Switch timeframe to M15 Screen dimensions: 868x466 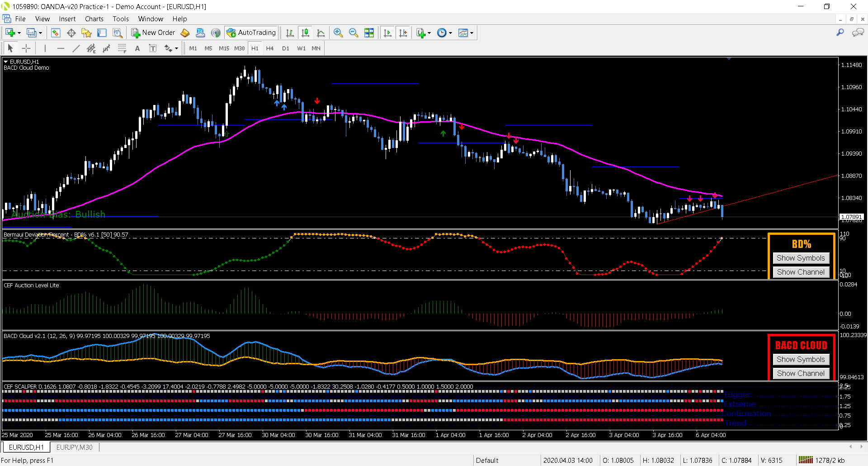(224, 48)
